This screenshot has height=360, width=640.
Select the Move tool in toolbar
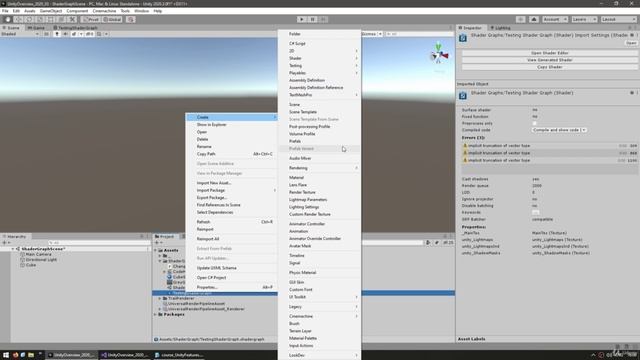coord(18,19)
